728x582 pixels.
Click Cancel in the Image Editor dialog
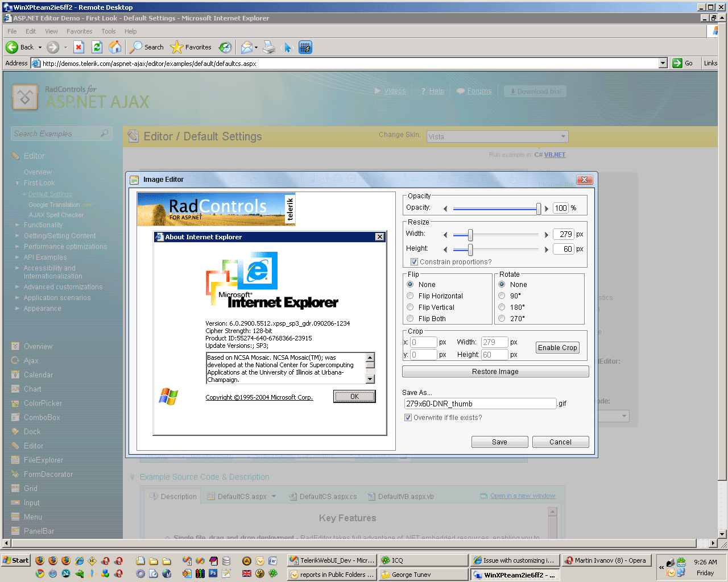click(x=560, y=442)
